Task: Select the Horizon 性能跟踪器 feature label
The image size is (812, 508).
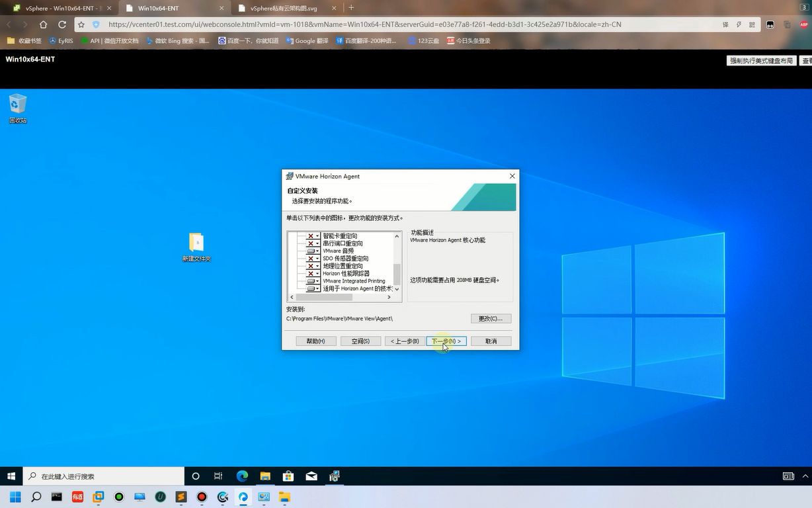Action: [x=346, y=274]
